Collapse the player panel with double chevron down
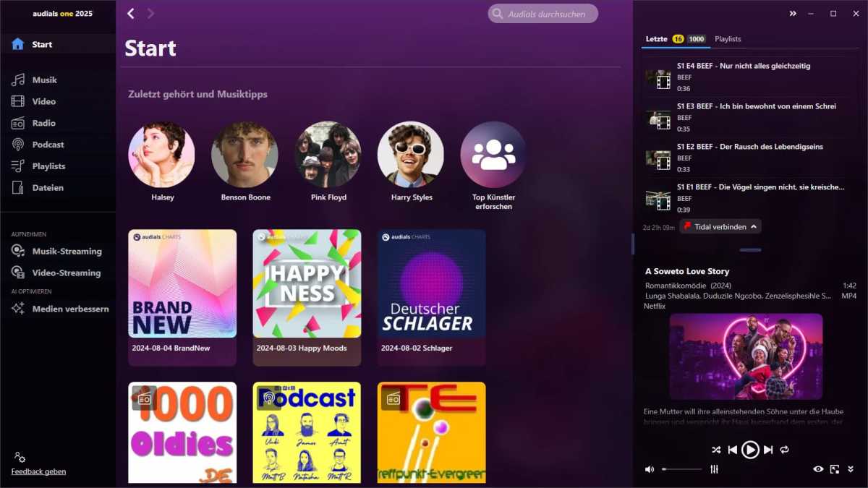Screen dimensions: 868x488 [851, 469]
